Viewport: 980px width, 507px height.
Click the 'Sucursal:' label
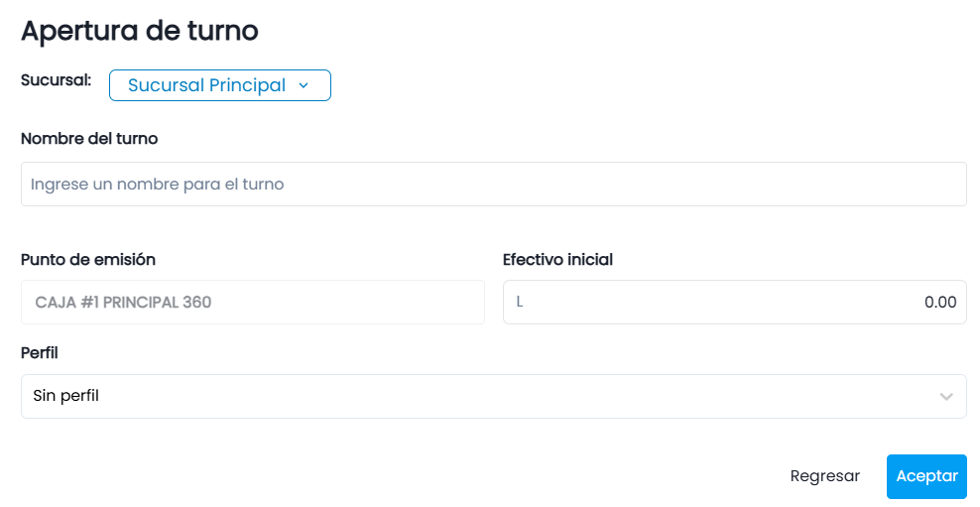click(57, 80)
